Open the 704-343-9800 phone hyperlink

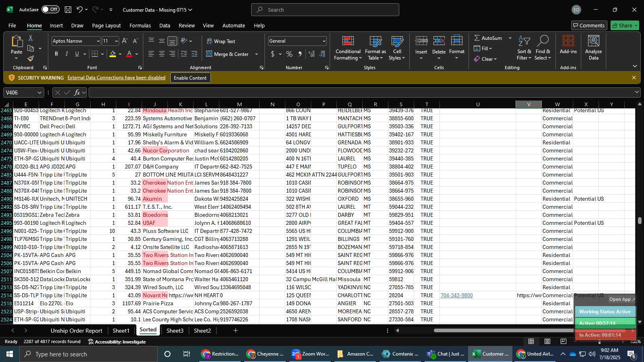(456, 295)
